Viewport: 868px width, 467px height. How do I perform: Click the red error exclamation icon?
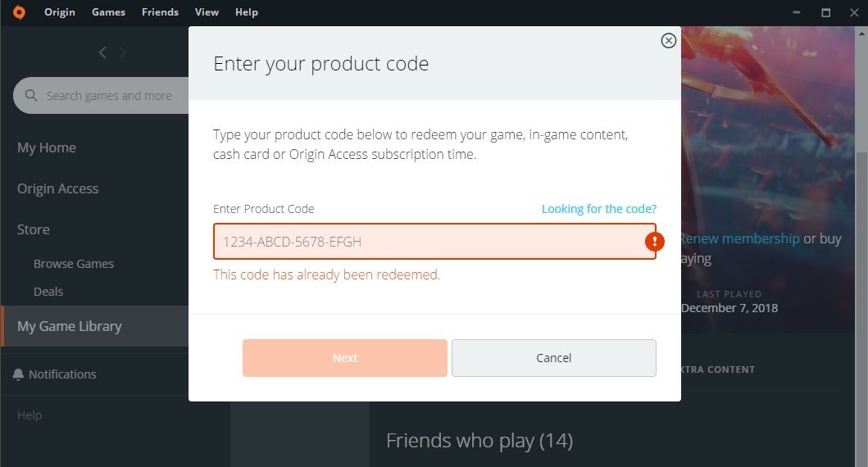click(654, 242)
